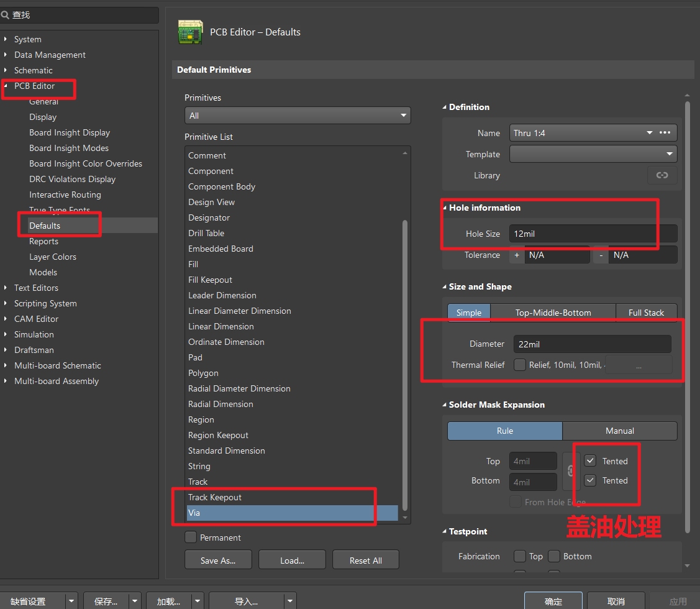
Task: Collapse the Solder Mask Expansion section
Action: click(x=445, y=405)
